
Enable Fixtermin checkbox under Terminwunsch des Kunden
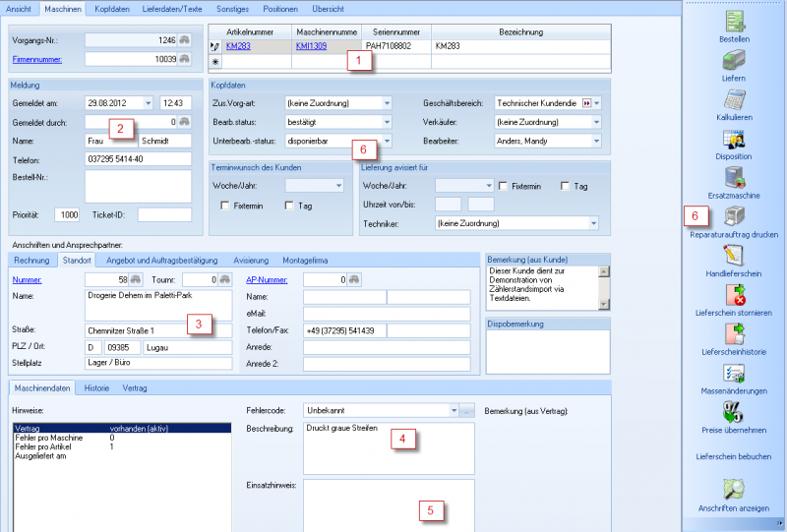click(226, 205)
